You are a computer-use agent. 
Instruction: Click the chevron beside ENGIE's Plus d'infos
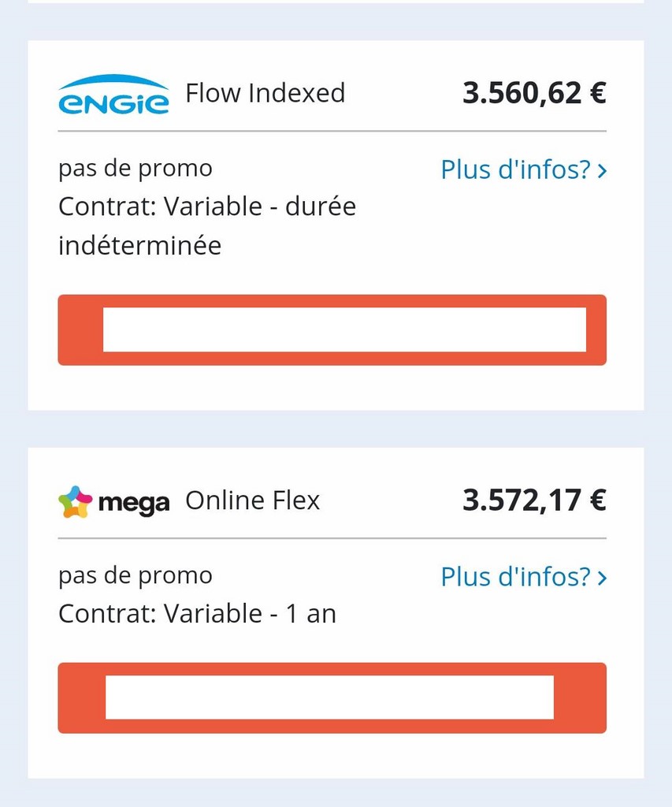click(602, 170)
